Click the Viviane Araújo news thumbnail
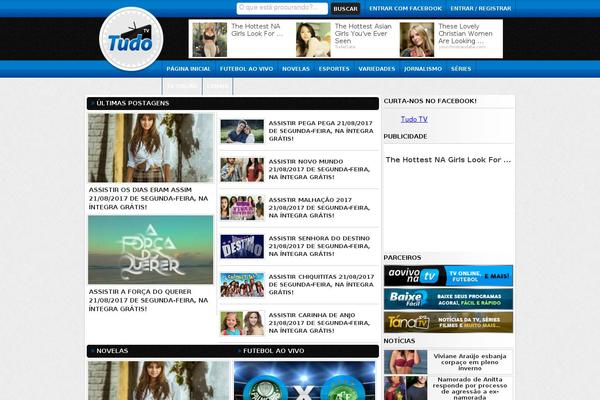 [406, 362]
